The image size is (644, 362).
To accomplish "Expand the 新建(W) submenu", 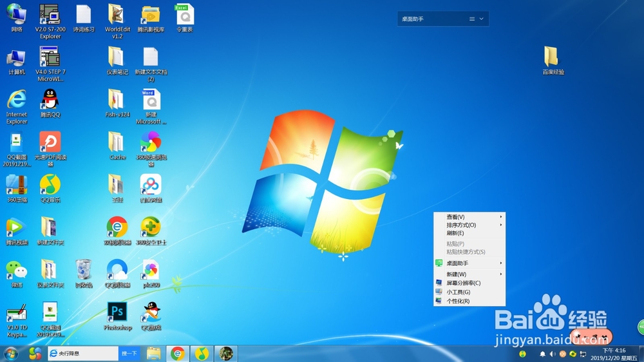I will point(469,274).
